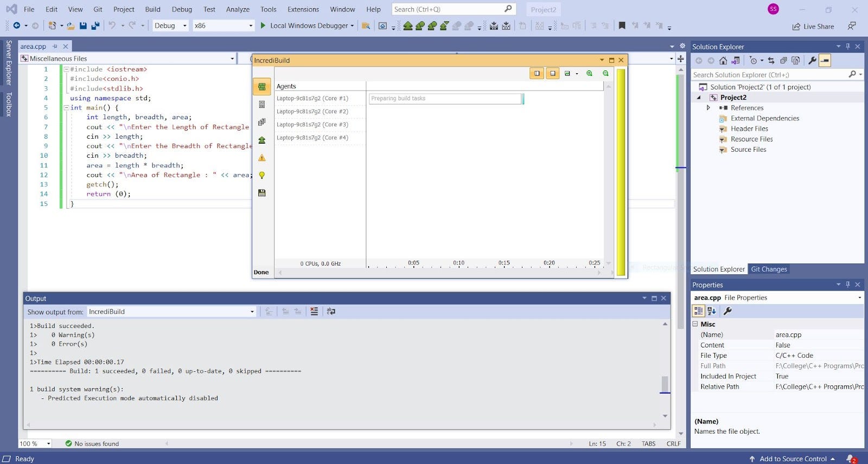
Task: Navigate backward with the toolbar arrow
Action: pyautogui.click(x=17, y=25)
